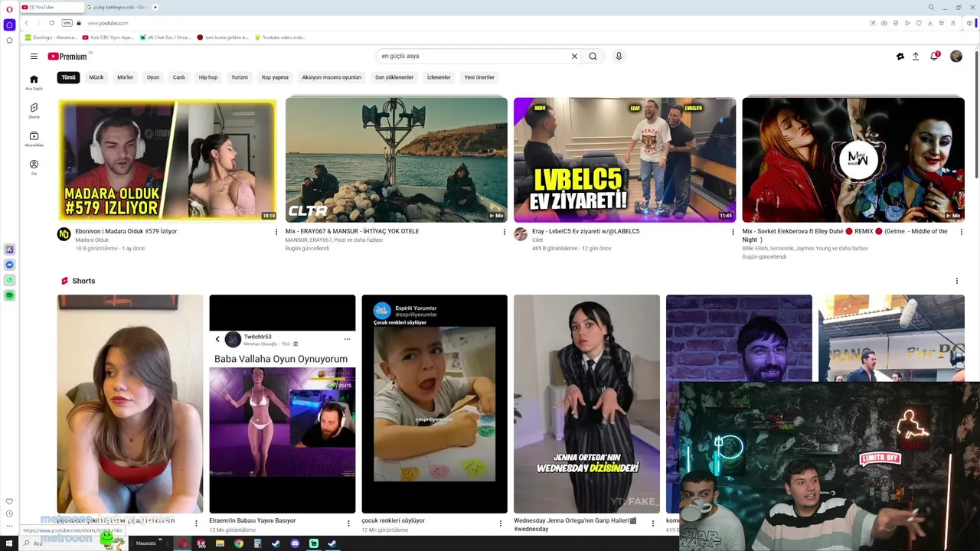Image resolution: width=980 pixels, height=551 pixels.
Task: Go back with browser back arrow
Action: tap(26, 23)
